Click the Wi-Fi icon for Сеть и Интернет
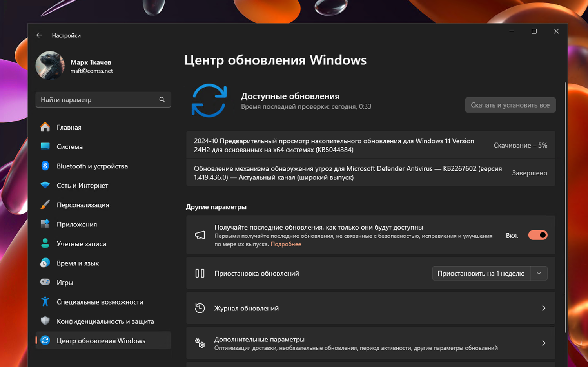 [x=45, y=185]
